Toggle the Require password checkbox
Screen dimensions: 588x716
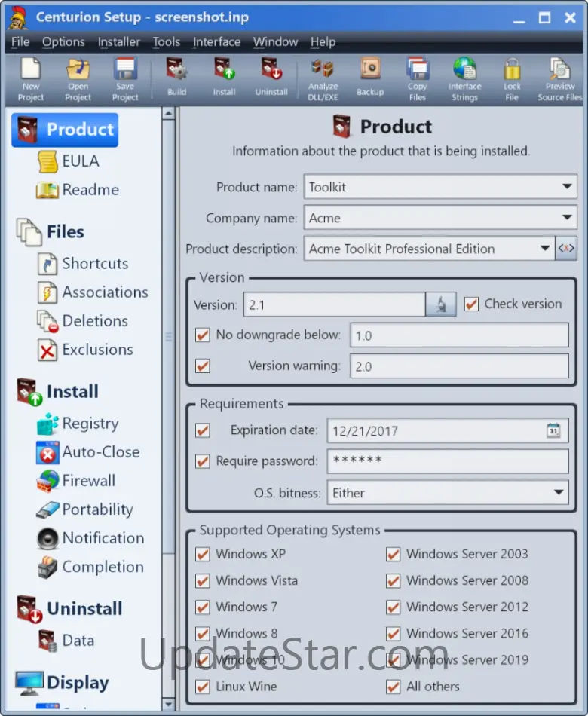coord(202,461)
